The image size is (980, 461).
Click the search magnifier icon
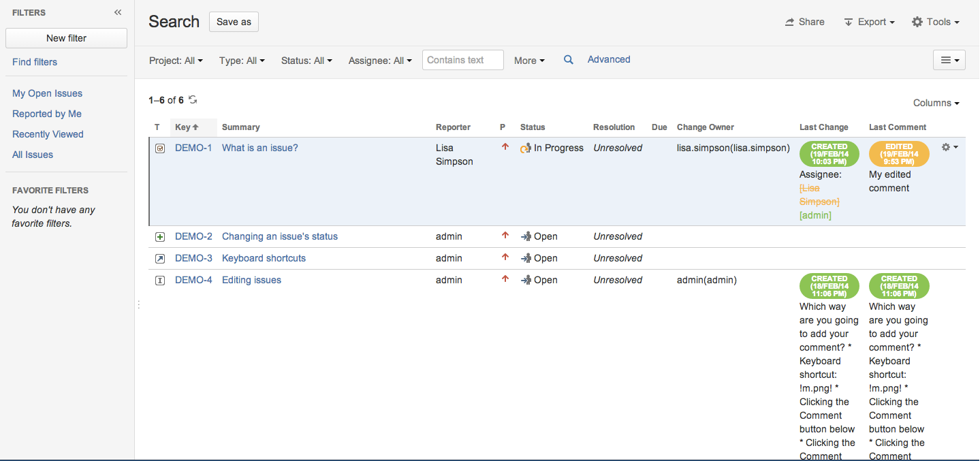click(569, 60)
